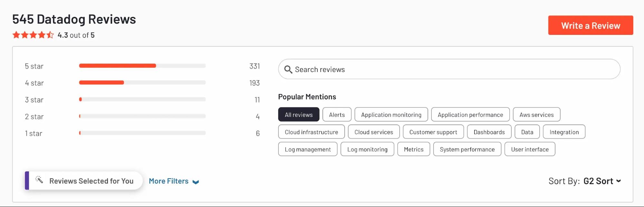Screen dimensions: 644x207
Task: Click the "Aws services" mention filter
Action: click(536, 114)
